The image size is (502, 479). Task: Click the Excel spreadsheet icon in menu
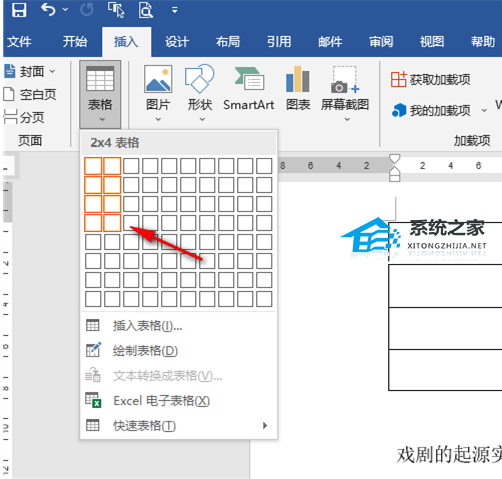click(x=93, y=400)
